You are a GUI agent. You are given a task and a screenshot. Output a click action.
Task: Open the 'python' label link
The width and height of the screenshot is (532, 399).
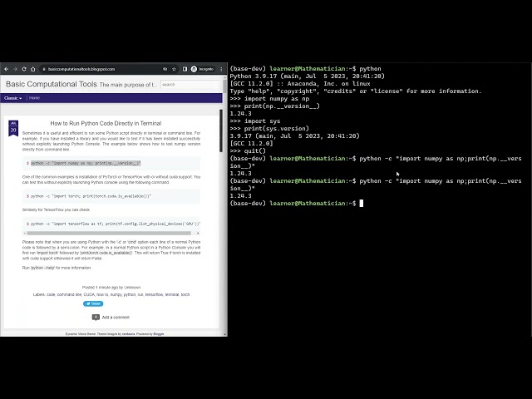coord(130,294)
